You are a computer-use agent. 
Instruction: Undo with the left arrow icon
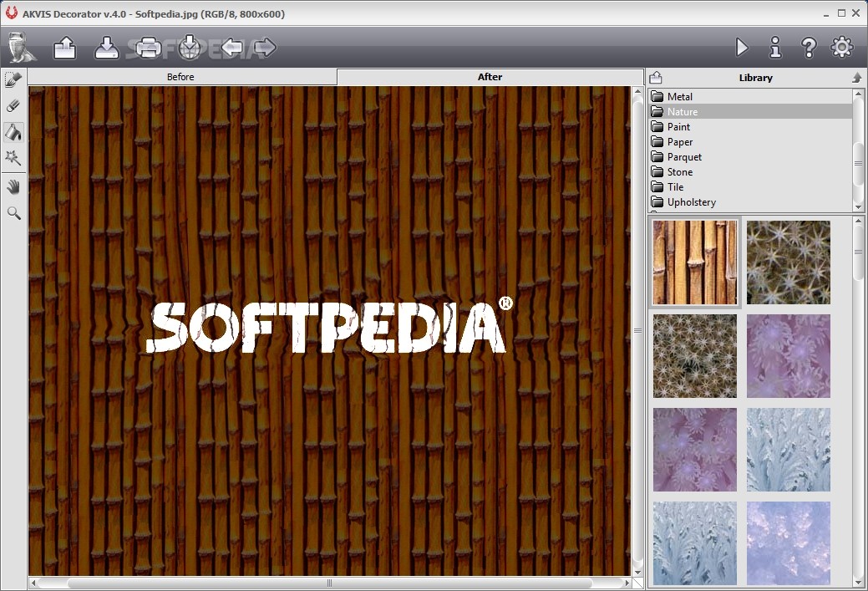[232, 47]
